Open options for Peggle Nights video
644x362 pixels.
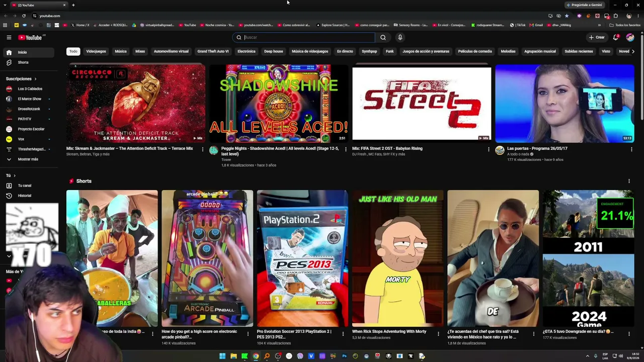click(346, 149)
